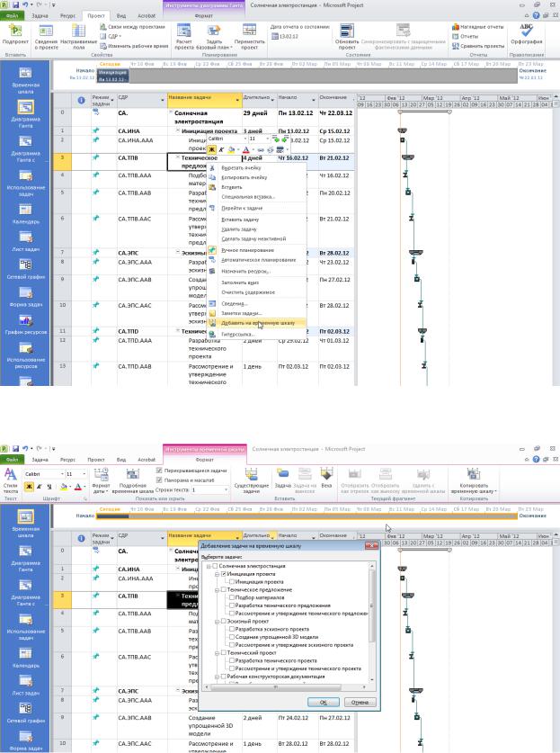Screen dimensions: 560x753
Task: Run the Орфография spelling check
Action: coord(527,33)
